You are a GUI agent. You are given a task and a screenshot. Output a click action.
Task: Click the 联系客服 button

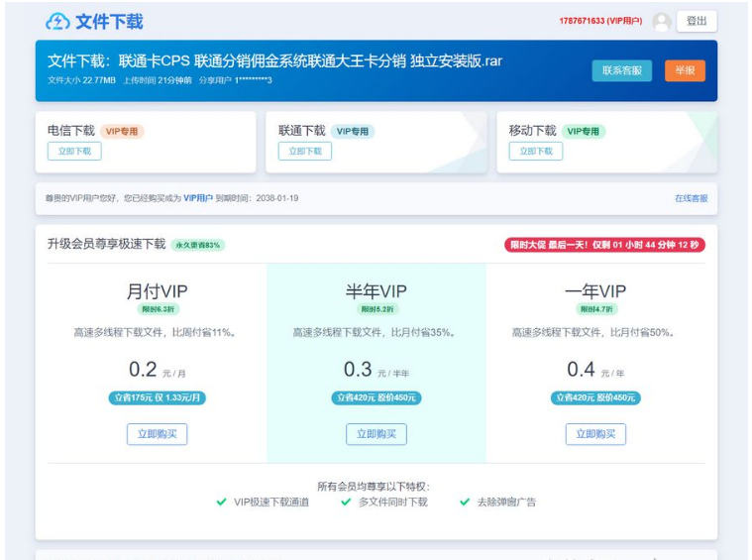621,70
